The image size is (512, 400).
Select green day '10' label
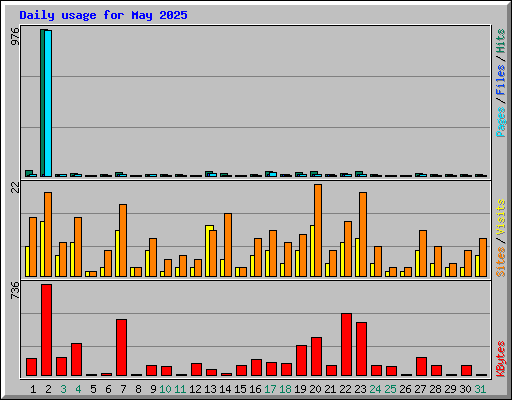pos(165,389)
